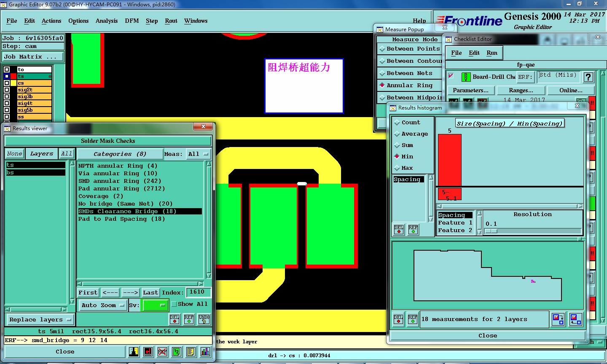Enable the Show All checkbox

[174, 304]
